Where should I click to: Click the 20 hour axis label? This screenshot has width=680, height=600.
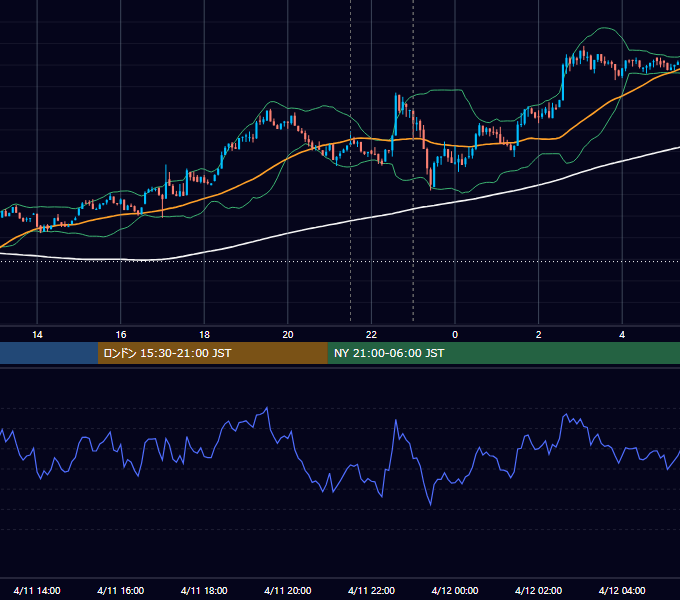pos(288,335)
